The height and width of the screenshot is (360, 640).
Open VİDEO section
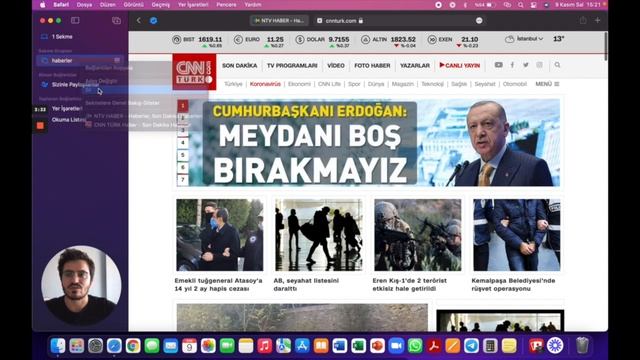336,65
